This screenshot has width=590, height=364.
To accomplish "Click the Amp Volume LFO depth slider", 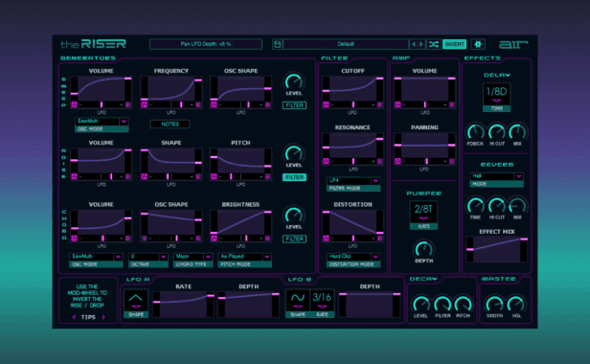I will coord(425,104).
